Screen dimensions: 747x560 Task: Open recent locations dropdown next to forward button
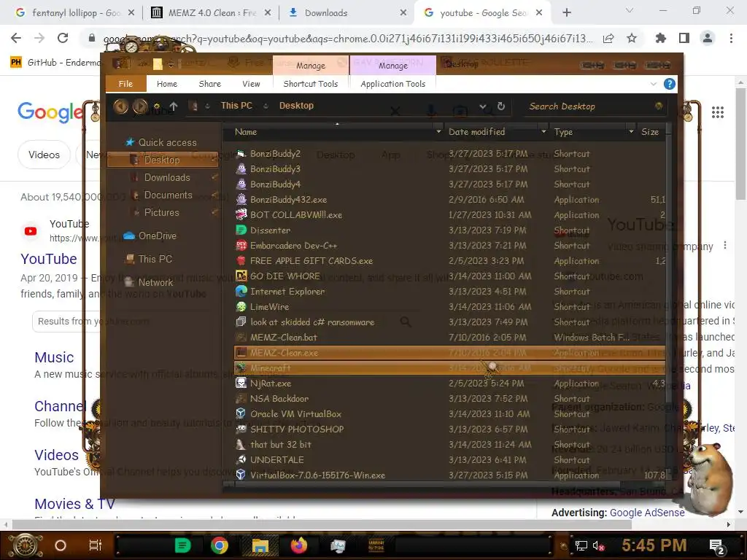coord(156,106)
